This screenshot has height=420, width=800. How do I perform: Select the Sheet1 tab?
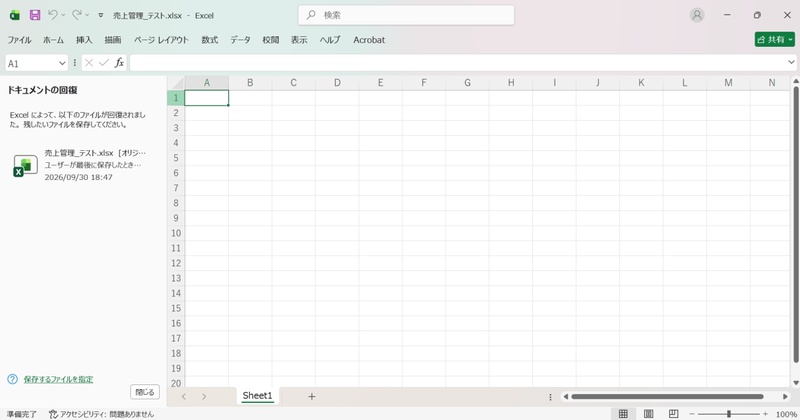(257, 396)
